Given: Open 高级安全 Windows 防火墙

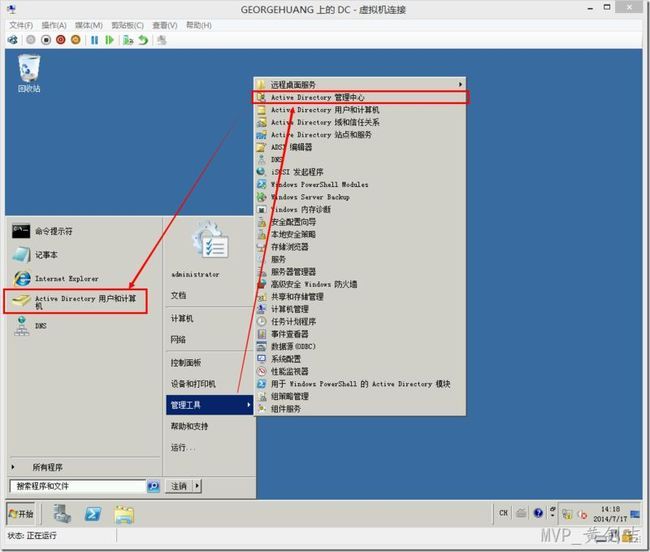Looking at the screenshot, I should point(360,284).
